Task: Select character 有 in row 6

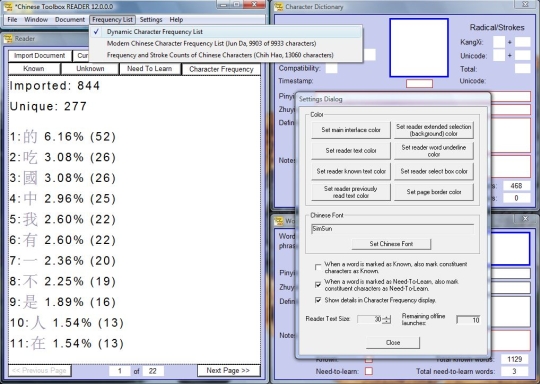Action: tap(30, 240)
